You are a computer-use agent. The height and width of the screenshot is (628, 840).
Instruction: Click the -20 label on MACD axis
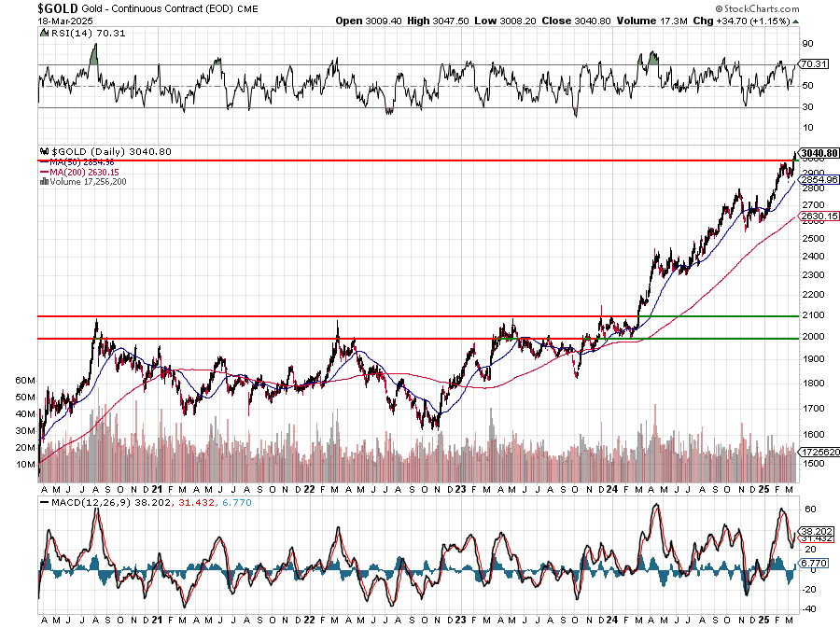(809, 590)
